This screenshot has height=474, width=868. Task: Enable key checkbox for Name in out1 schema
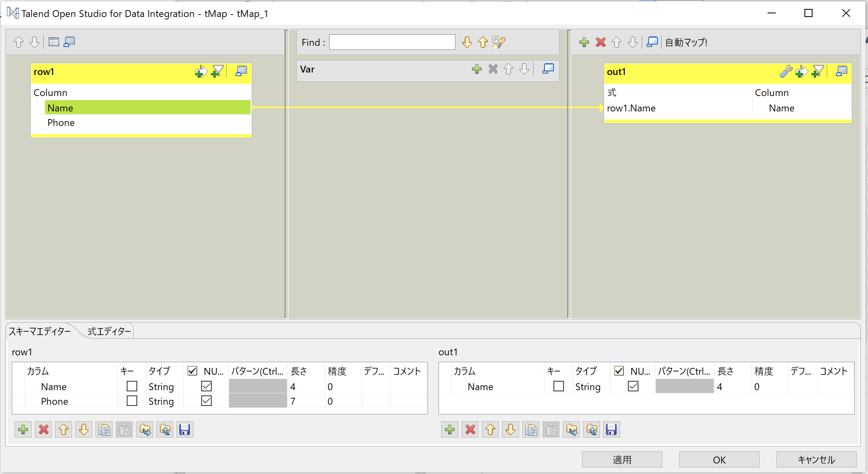558,386
